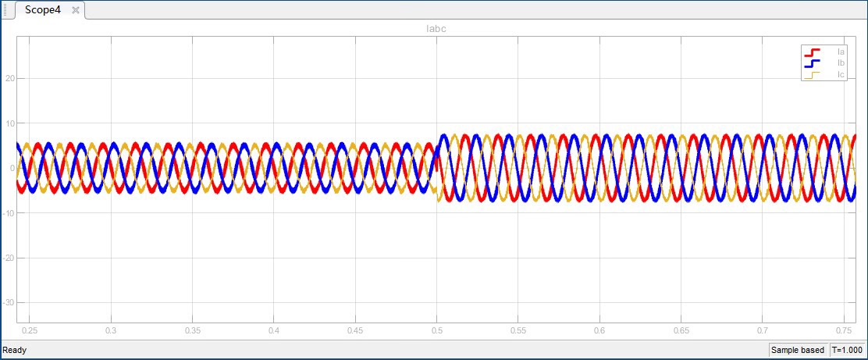The height and width of the screenshot is (360, 868).
Task: Click the 0.25 x-axis tick label
Action: [30, 330]
